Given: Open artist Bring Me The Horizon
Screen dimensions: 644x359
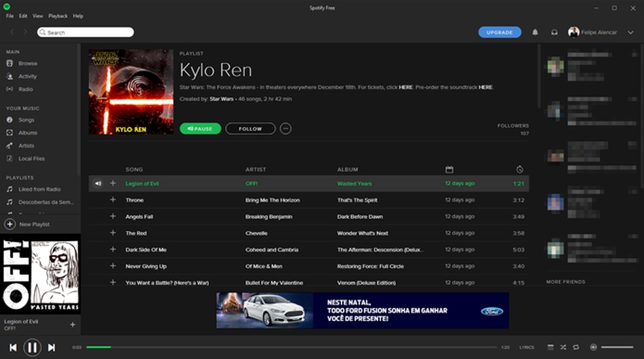Looking at the screenshot, I should [272, 200].
